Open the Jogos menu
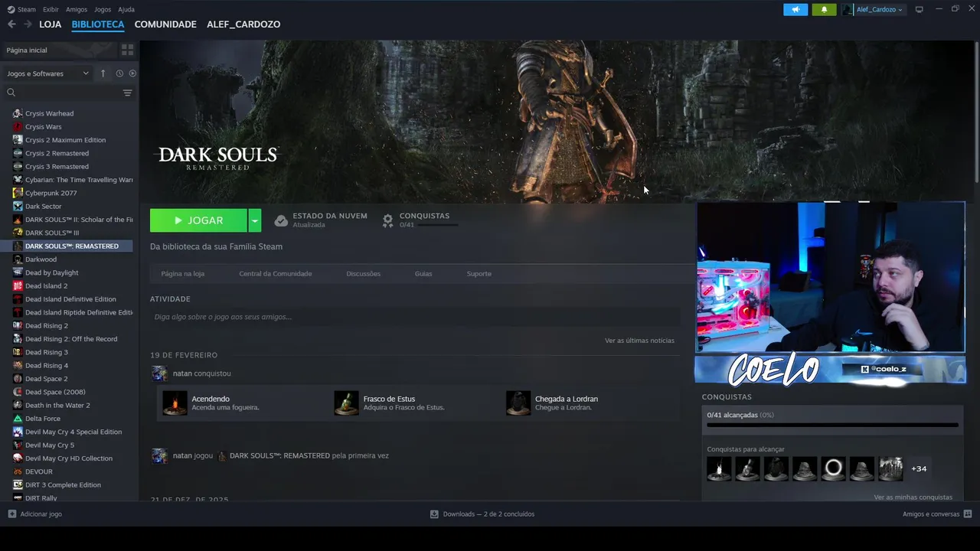This screenshot has width=980, height=551. (103, 9)
